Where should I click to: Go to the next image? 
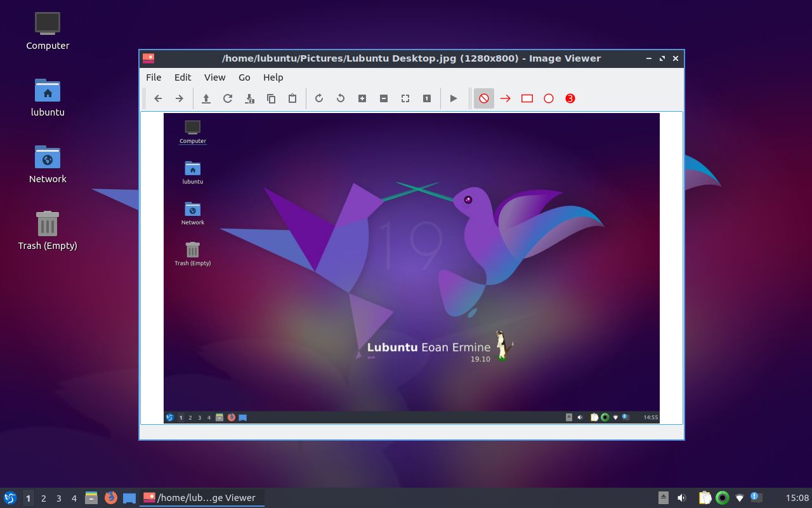pos(180,98)
